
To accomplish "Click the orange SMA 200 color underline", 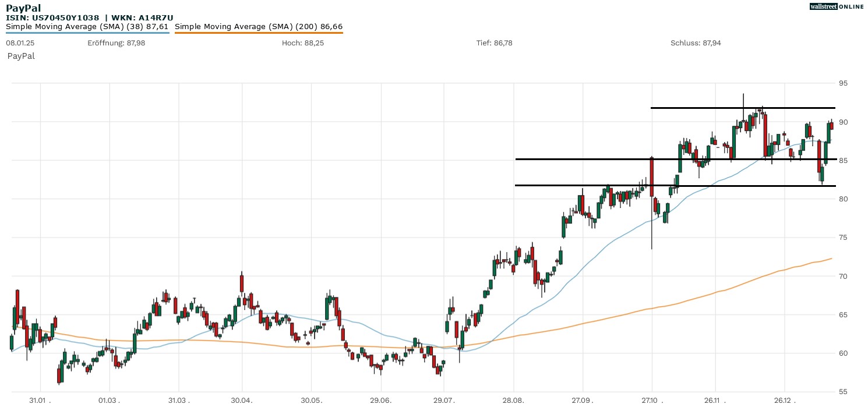I will tap(259, 33).
